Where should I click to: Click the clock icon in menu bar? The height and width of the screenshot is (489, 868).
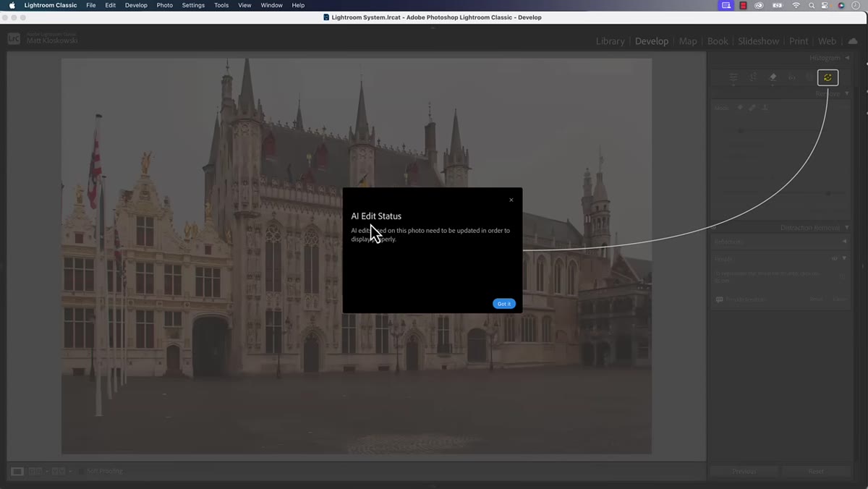pyautogui.click(x=856, y=5)
